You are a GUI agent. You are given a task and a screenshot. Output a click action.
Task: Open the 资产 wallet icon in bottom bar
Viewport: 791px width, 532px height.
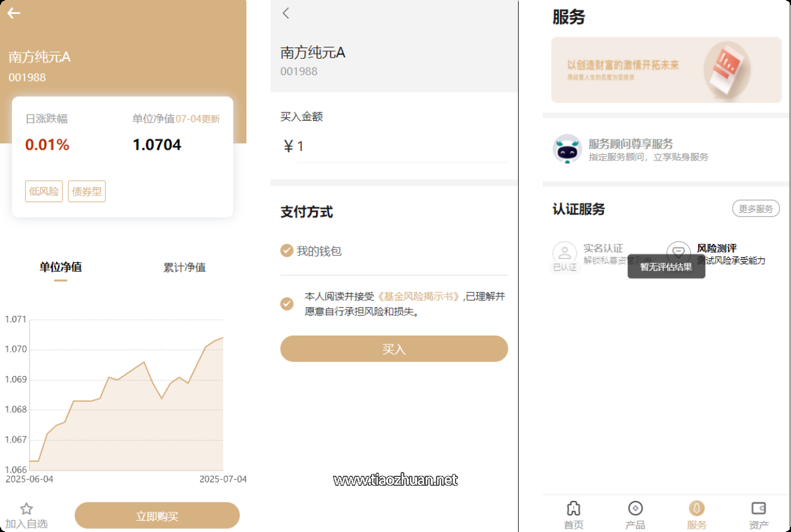[759, 508]
